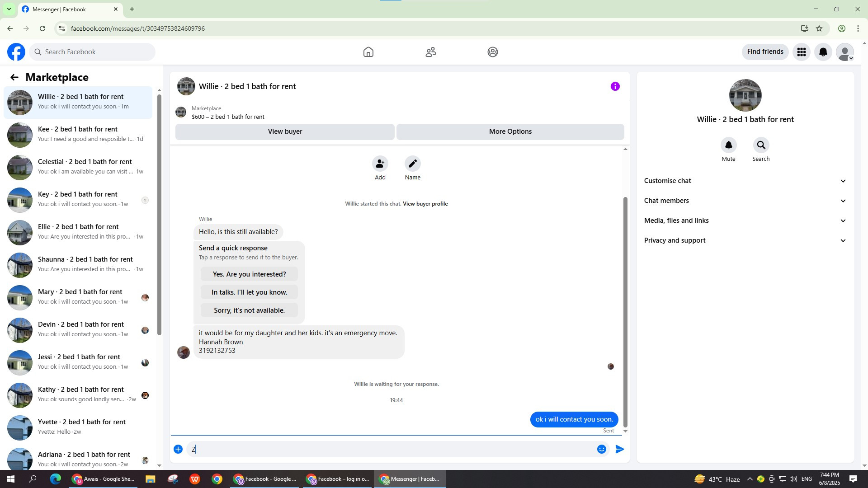Viewport: 868px width, 488px height.
Task: Open the emoji picker smiley icon
Action: click(x=601, y=449)
